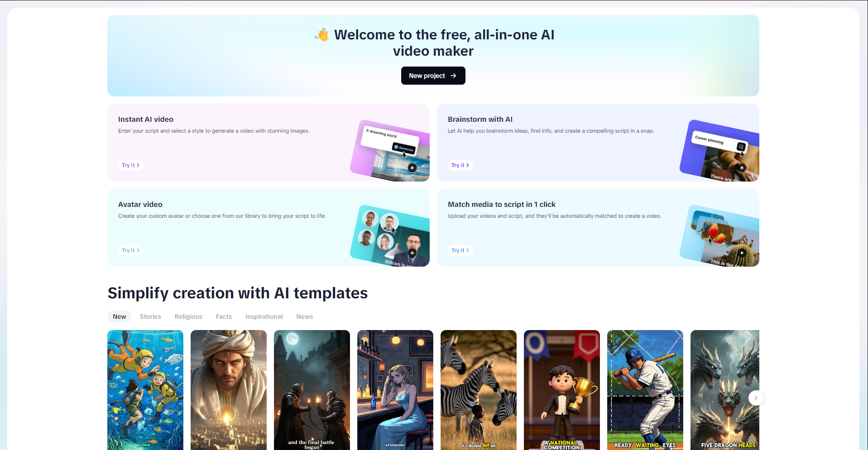Open Try it under Brainstorm with AI
This screenshot has height=450, width=868.
click(460, 165)
